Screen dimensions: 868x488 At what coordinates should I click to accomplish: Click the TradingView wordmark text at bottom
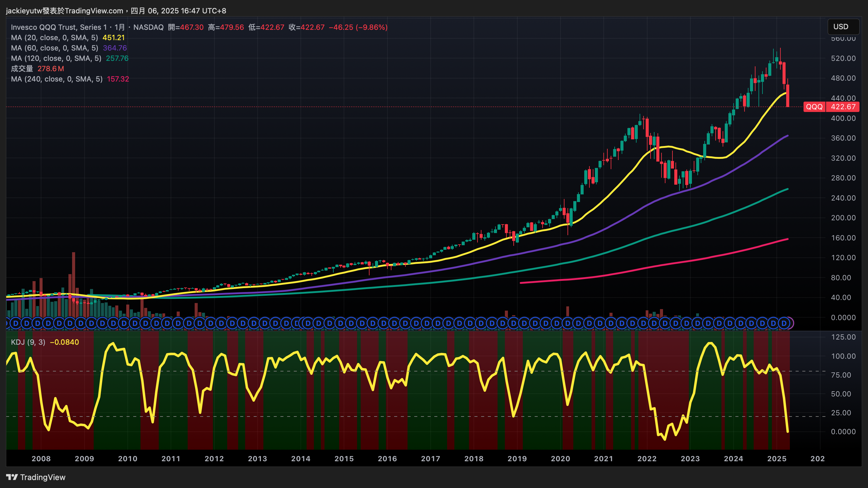(x=43, y=477)
